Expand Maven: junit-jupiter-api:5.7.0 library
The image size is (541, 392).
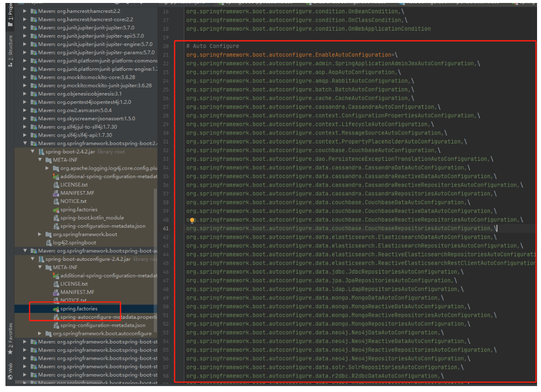point(25,36)
